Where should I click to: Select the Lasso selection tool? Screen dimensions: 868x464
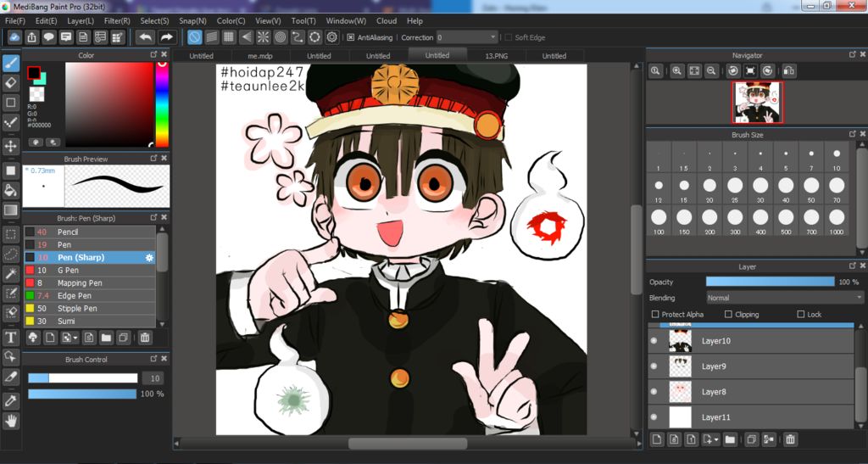pos(10,254)
